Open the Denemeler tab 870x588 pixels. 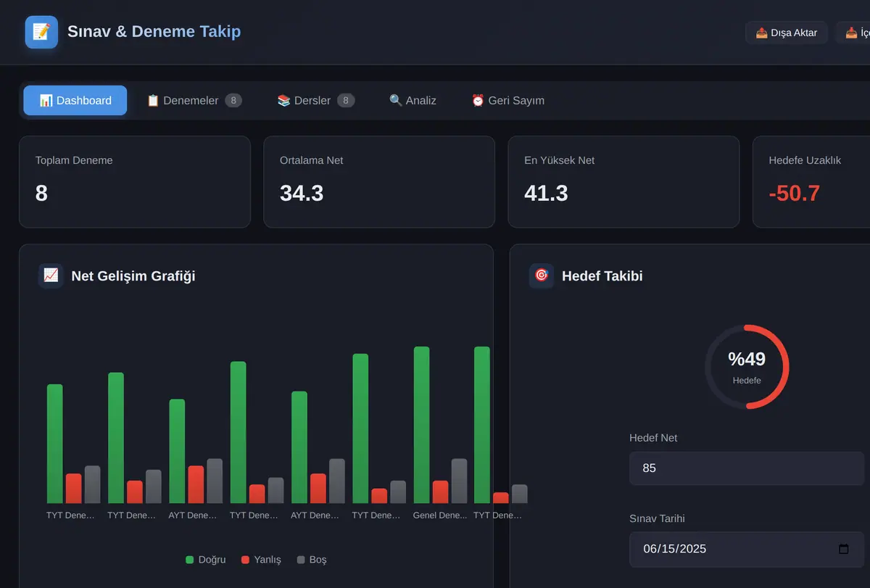point(194,101)
